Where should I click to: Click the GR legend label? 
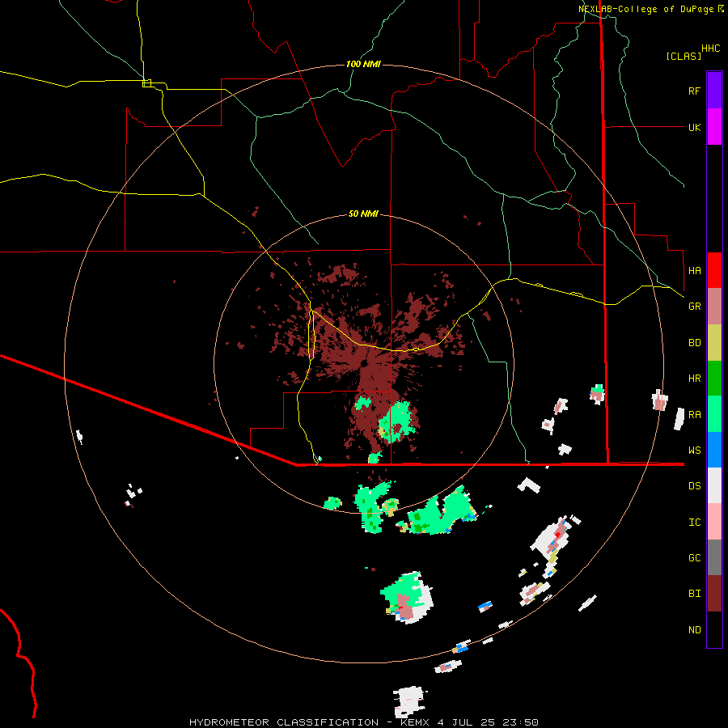pyautogui.click(x=694, y=306)
